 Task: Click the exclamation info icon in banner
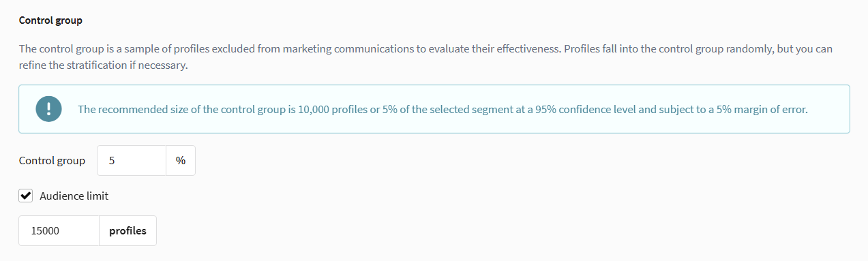(x=48, y=109)
